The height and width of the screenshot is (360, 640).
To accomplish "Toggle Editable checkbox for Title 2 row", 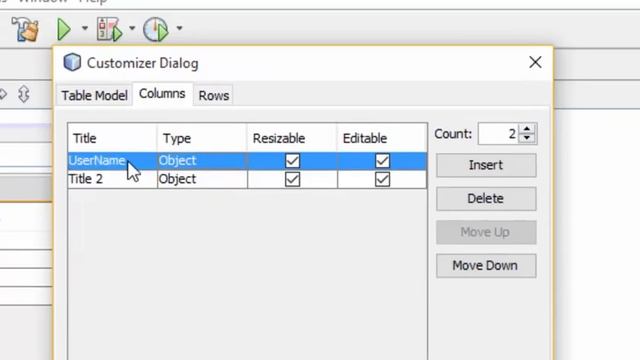I will pos(382,179).
